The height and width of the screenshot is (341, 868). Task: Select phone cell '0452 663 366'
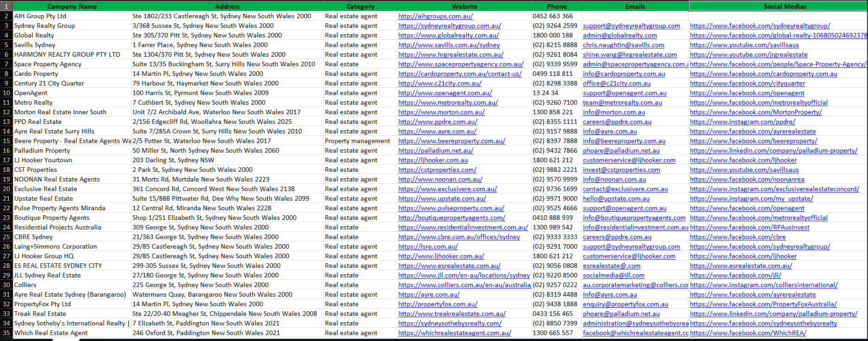[556, 16]
